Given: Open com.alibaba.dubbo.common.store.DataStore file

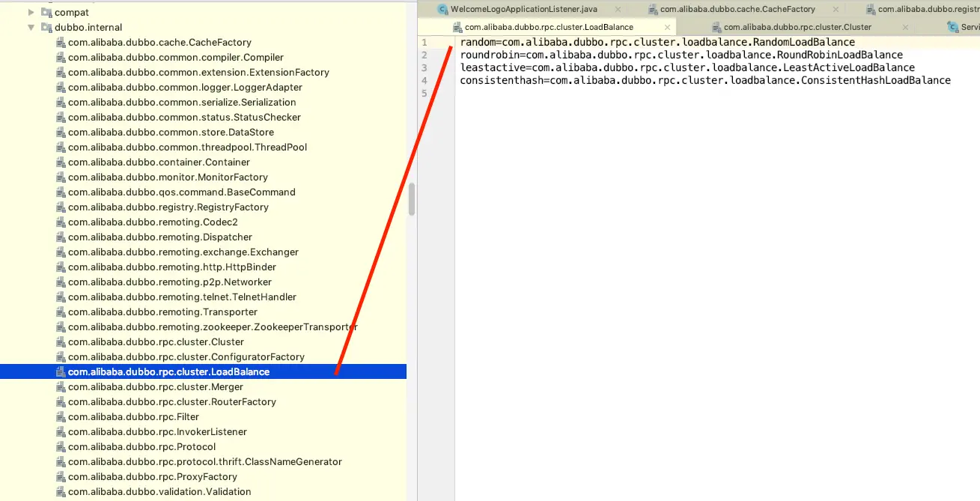Looking at the screenshot, I should (171, 133).
